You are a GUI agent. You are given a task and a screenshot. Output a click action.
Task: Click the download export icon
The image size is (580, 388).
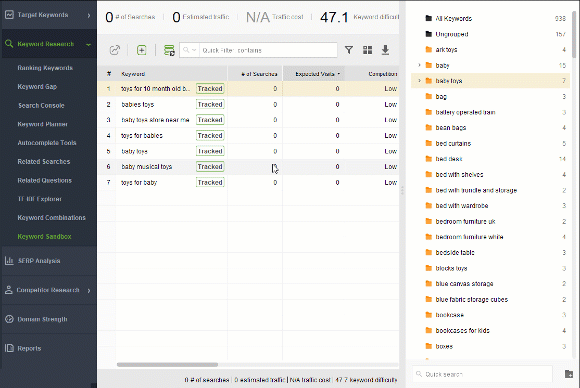coord(385,50)
